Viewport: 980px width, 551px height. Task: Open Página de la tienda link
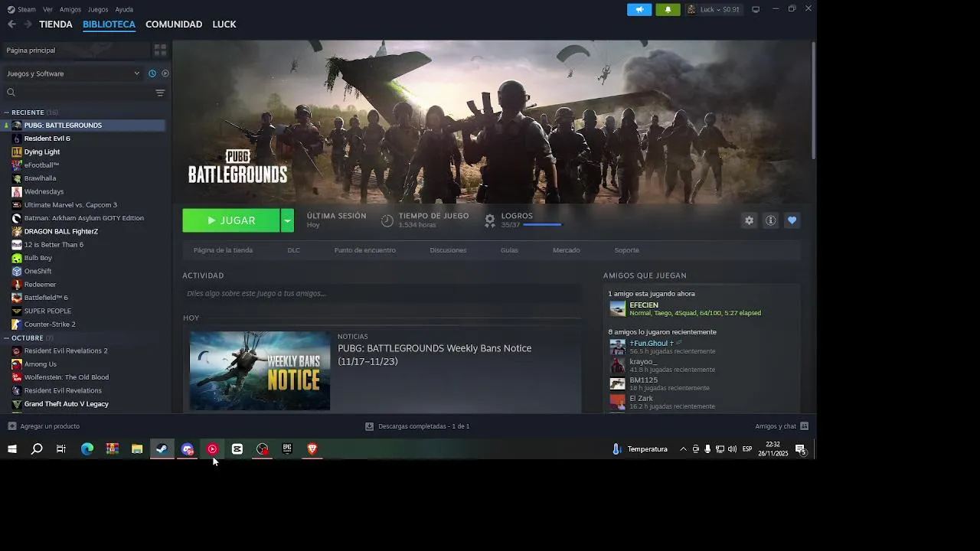click(223, 250)
